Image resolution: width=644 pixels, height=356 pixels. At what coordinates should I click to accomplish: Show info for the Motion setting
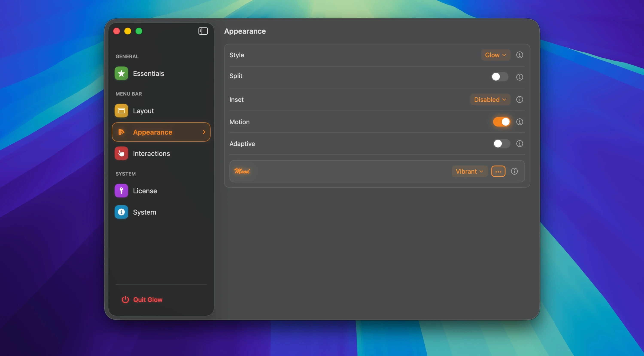[519, 122]
